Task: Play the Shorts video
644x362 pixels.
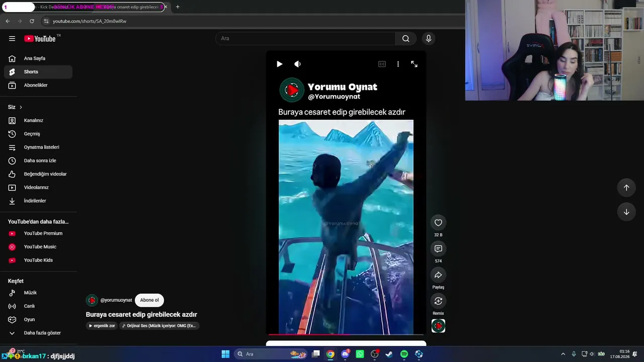Action: coord(279,64)
